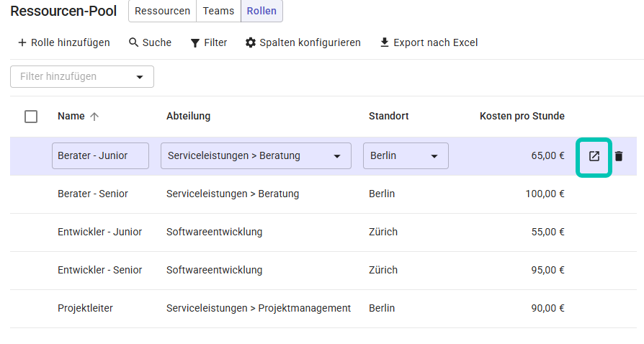Sort by Kosten pro Stunde header
This screenshot has width=644, height=344.
pyautogui.click(x=522, y=116)
